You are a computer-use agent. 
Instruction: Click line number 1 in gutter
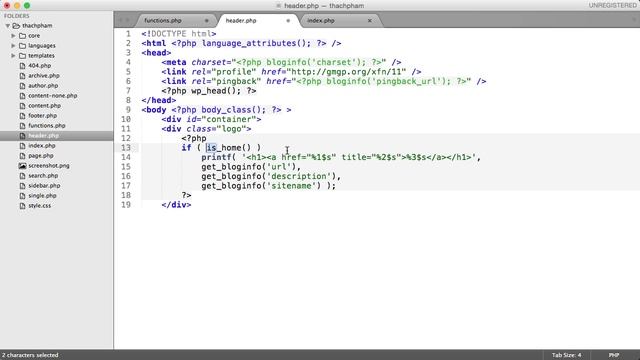pos(129,34)
